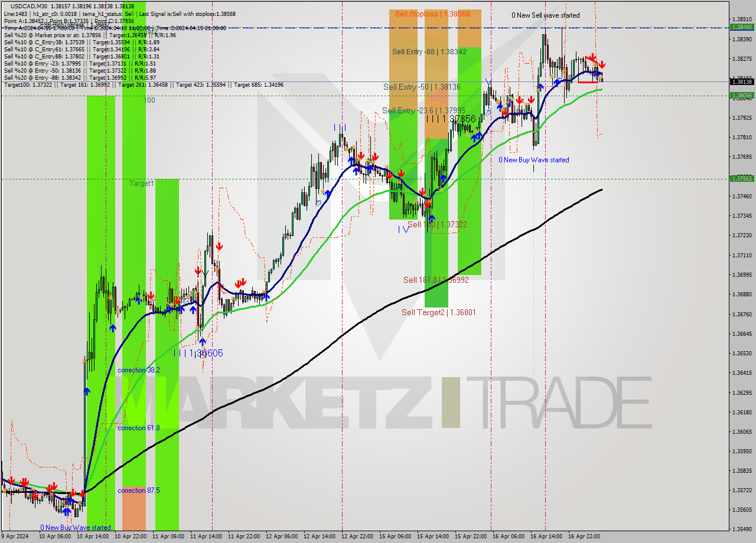Click the 'Sell Entry -88 | 1.38342' label
This screenshot has height=543, width=756.
click(429, 52)
